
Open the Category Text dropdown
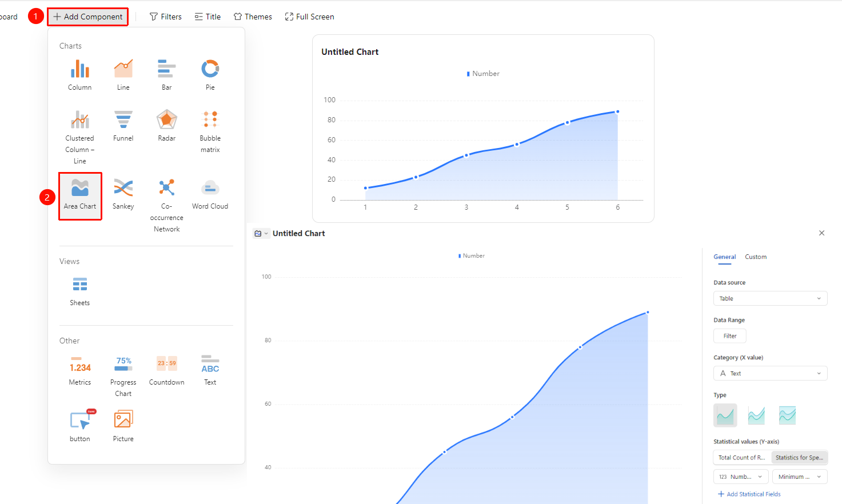click(x=770, y=373)
